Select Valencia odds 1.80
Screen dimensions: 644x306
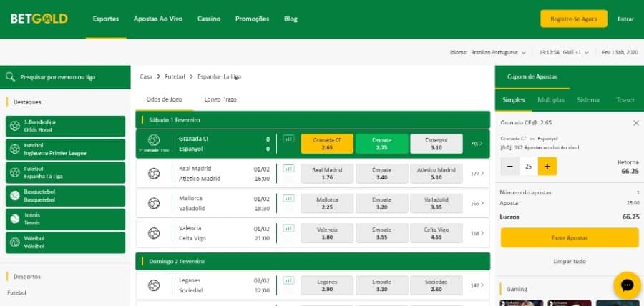327,233
